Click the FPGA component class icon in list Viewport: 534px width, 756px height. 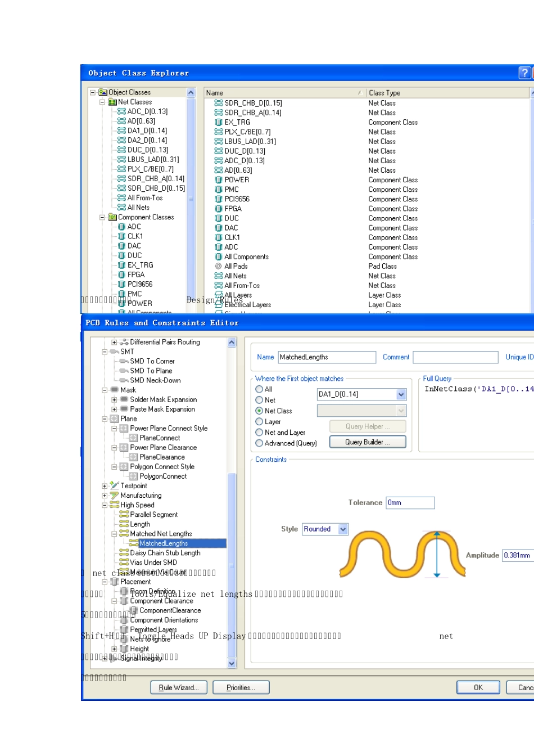pyautogui.click(x=219, y=209)
